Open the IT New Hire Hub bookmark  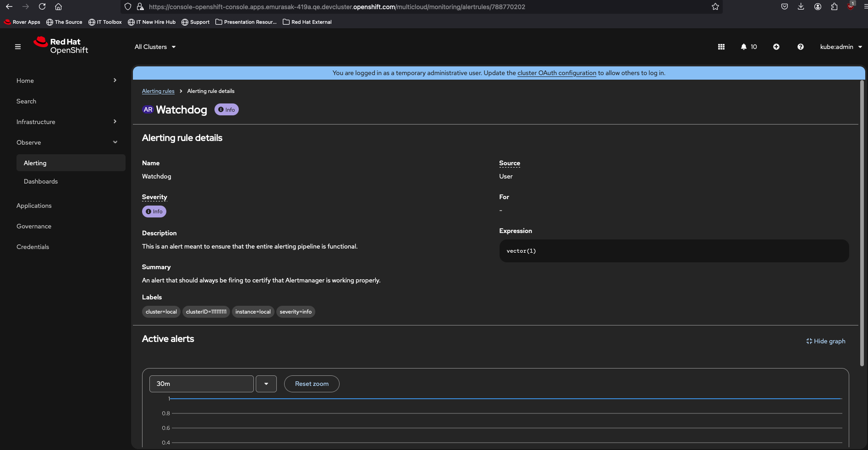coord(152,22)
